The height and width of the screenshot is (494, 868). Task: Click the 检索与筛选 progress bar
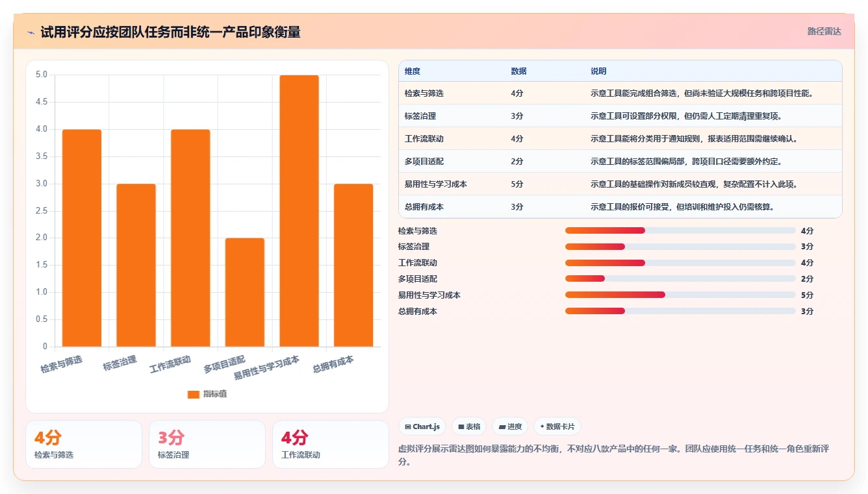(680, 230)
